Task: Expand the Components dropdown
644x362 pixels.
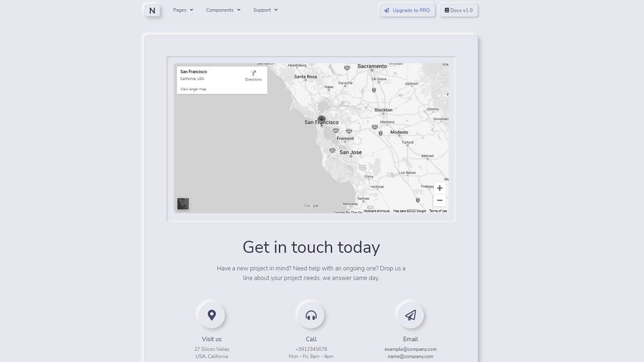Action: pyautogui.click(x=223, y=10)
